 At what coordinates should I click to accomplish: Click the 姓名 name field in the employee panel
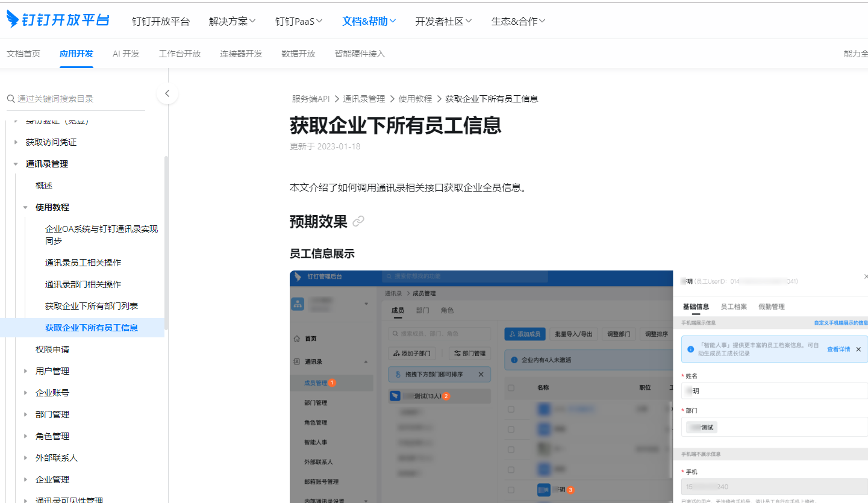click(775, 391)
